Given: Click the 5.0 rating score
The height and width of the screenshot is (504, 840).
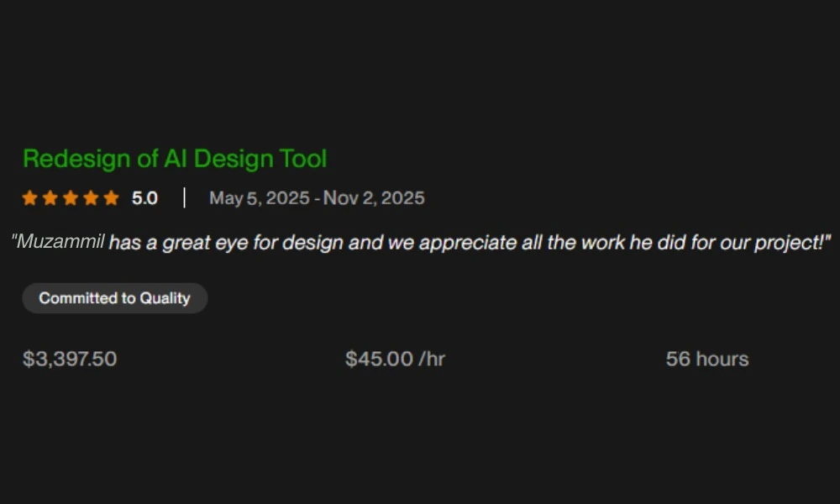Looking at the screenshot, I should pyautogui.click(x=144, y=198).
